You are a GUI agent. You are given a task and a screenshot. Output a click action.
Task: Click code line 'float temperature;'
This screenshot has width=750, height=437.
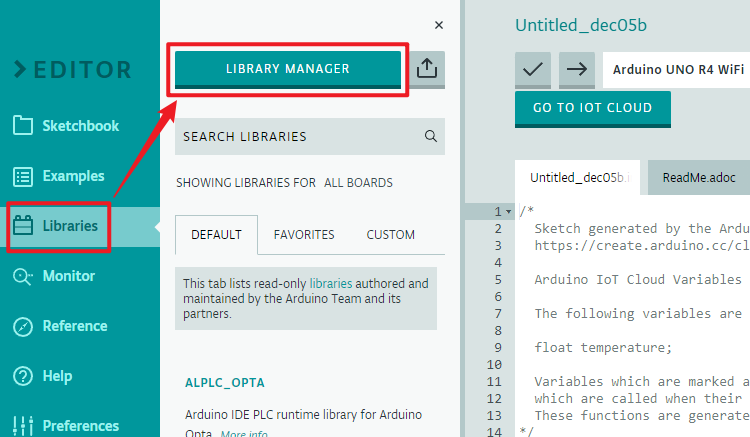click(x=603, y=348)
